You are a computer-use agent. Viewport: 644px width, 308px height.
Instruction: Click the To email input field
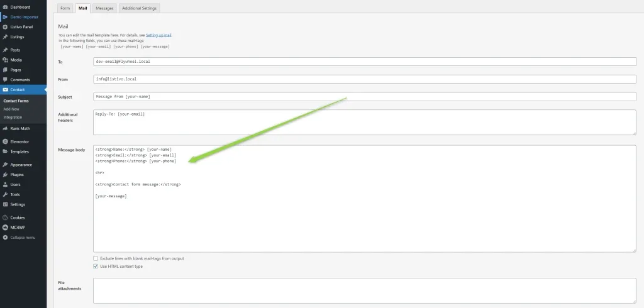(x=365, y=62)
